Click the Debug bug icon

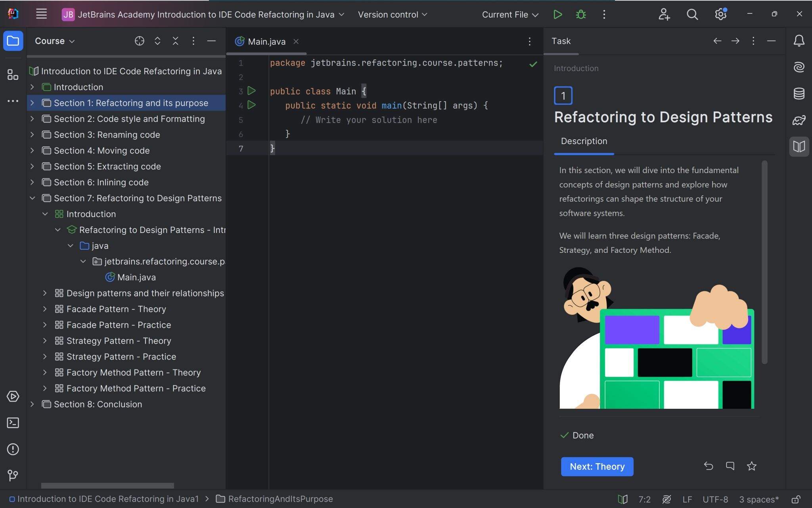click(x=581, y=15)
